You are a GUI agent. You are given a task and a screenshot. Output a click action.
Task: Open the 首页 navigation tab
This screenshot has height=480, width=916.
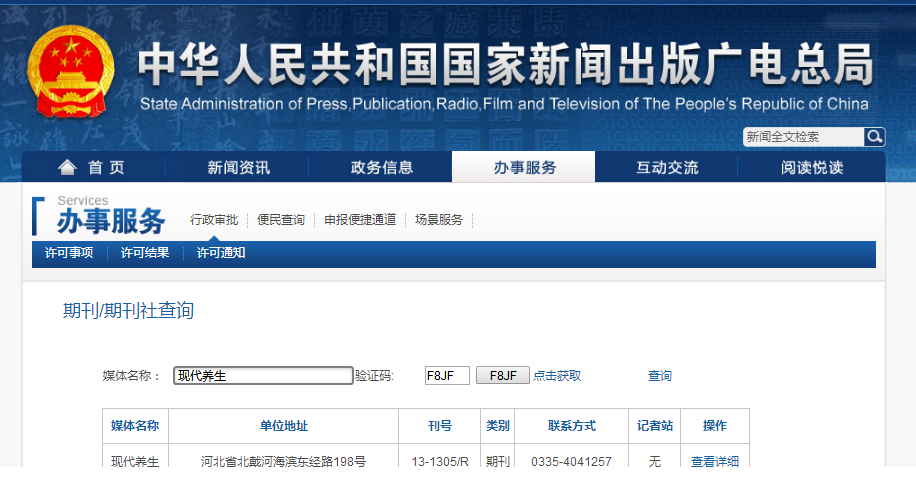click(93, 168)
